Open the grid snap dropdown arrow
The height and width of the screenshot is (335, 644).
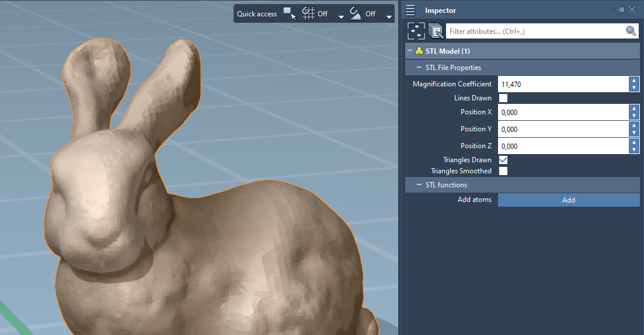coord(341,17)
